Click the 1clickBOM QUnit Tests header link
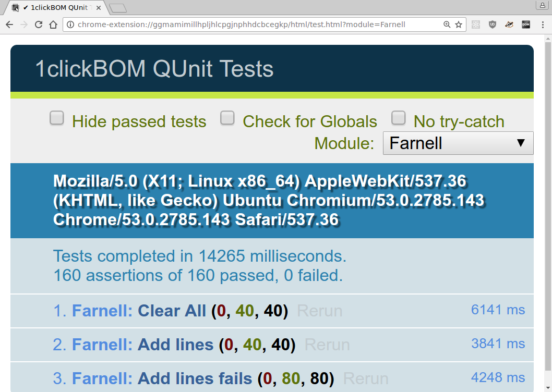Screen dimensions: 552x392 [154, 69]
